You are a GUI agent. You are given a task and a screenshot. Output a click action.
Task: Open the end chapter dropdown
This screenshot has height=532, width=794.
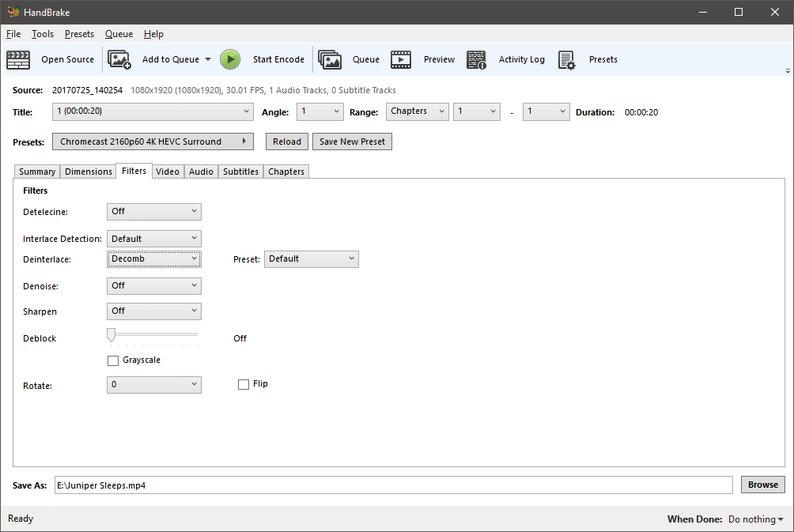coord(546,112)
